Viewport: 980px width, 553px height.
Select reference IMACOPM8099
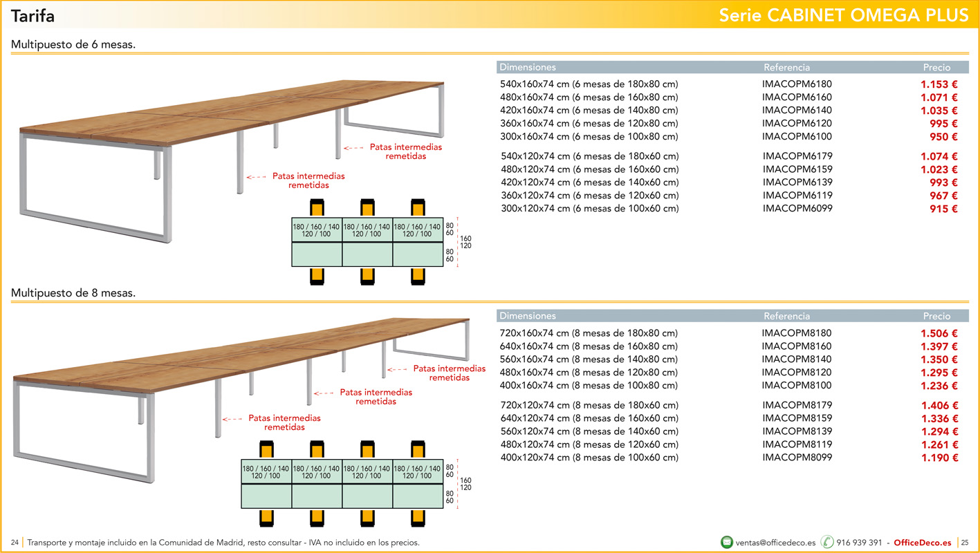[797, 458]
